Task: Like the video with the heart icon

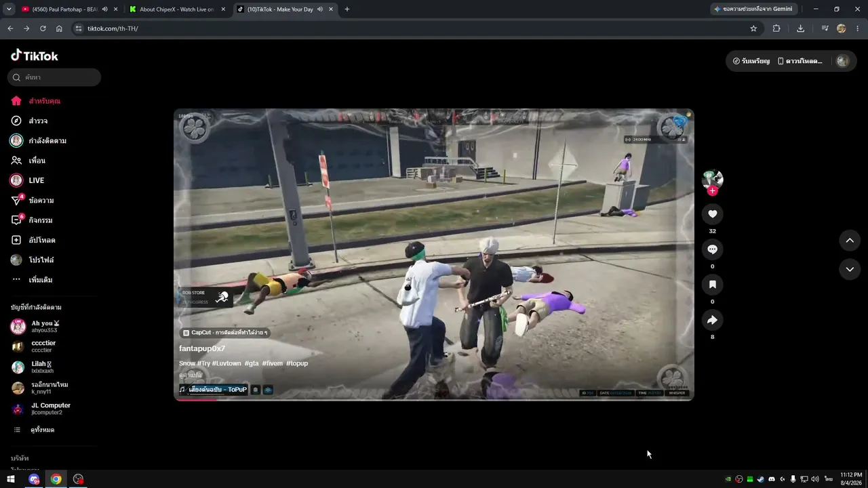Action: 712,214
